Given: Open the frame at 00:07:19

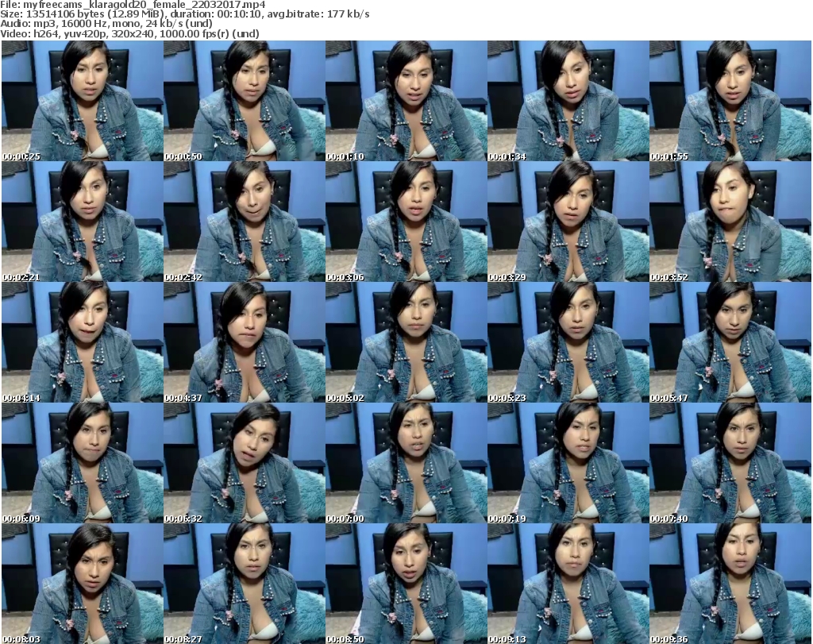Looking at the screenshot, I should (568, 463).
